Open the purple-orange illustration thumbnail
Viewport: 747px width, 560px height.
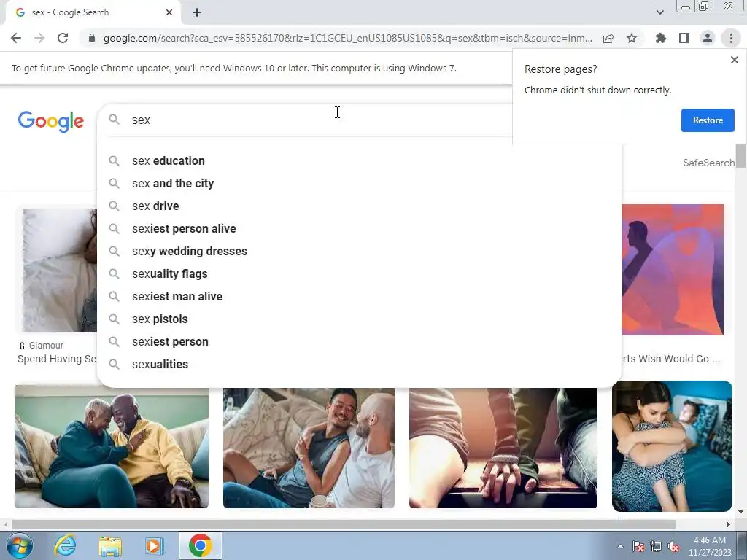pyautogui.click(x=672, y=270)
